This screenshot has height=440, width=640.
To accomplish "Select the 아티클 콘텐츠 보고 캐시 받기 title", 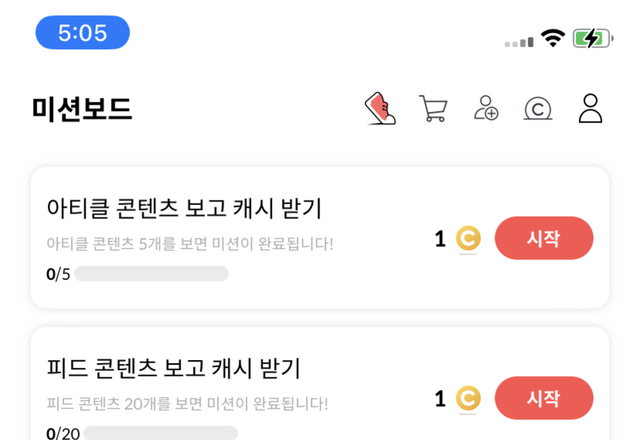I will 184,209.
